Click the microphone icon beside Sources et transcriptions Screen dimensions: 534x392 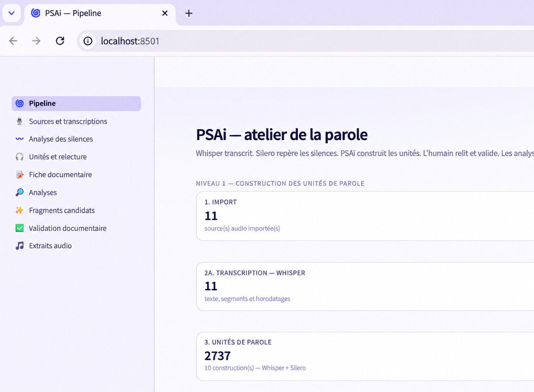click(x=20, y=121)
